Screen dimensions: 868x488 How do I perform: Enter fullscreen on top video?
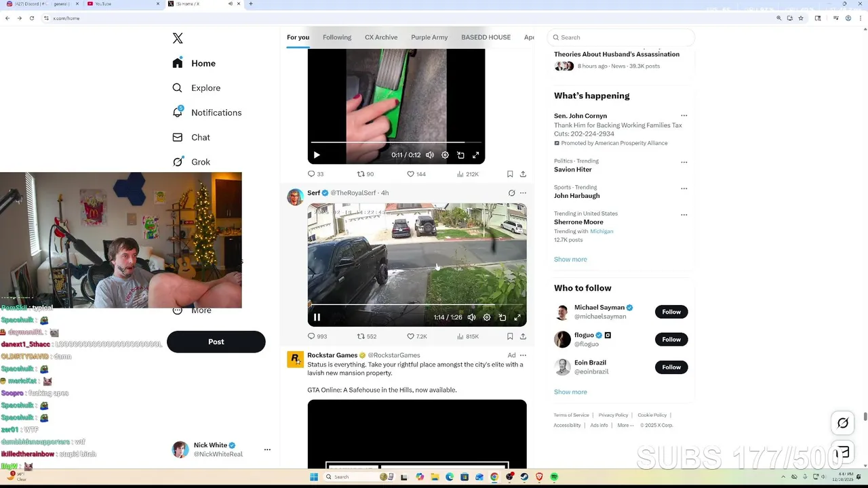click(x=476, y=155)
